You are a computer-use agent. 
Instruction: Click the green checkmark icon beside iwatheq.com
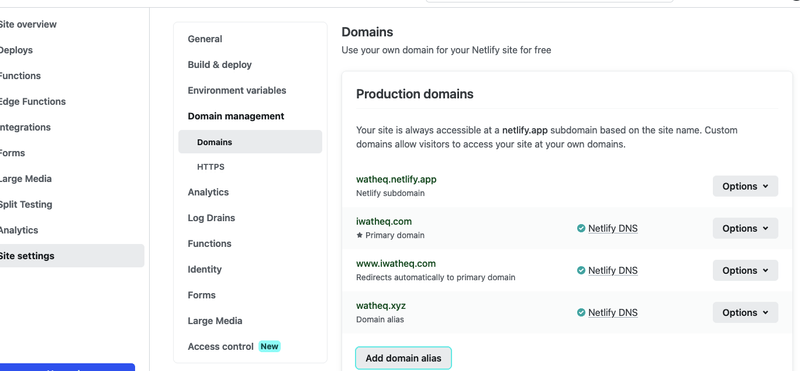[x=581, y=229]
